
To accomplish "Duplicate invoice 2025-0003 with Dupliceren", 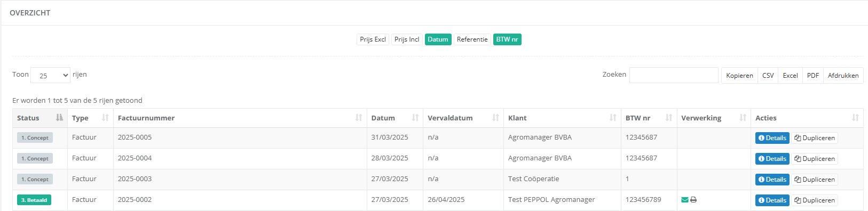I will tap(815, 180).
